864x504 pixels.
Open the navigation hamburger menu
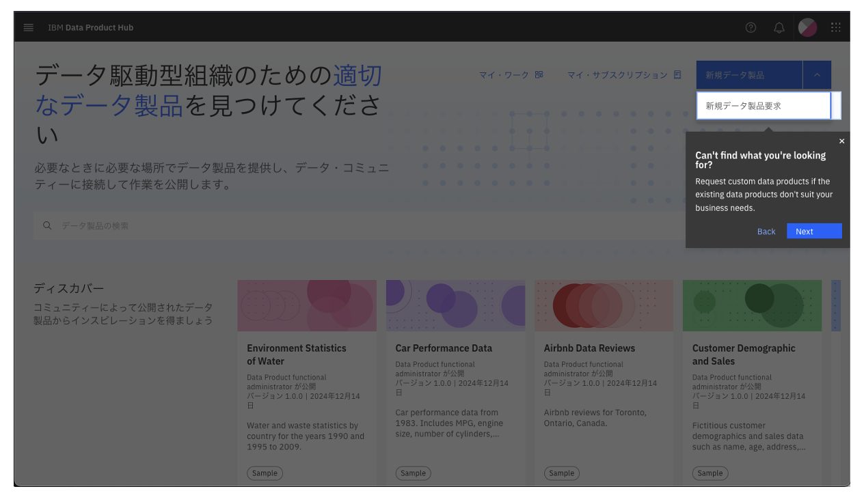pos(28,27)
